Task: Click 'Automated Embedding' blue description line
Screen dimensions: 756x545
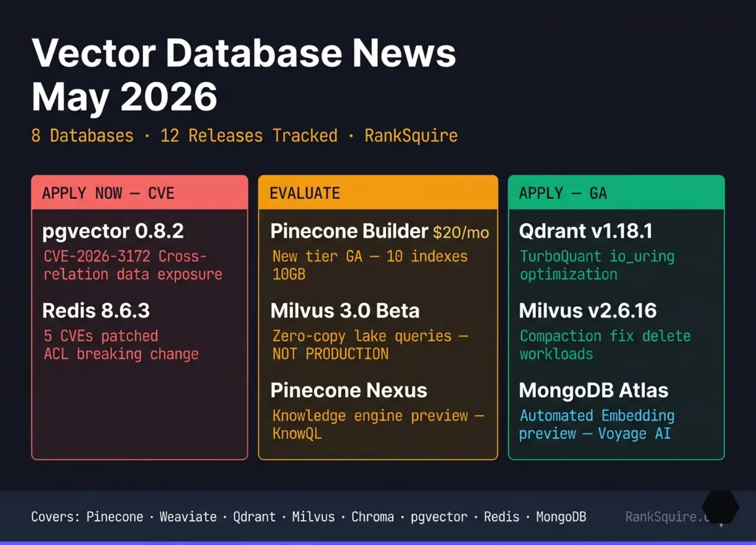Action: (x=597, y=416)
